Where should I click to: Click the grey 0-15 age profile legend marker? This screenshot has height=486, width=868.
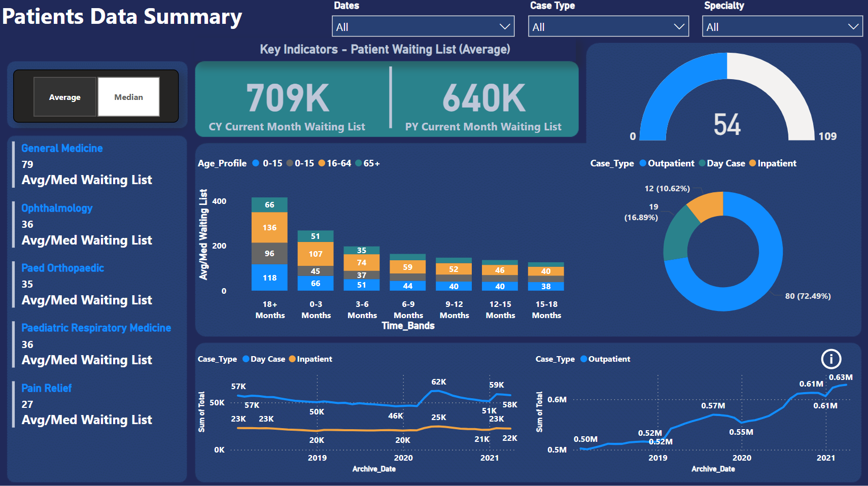[290, 163]
